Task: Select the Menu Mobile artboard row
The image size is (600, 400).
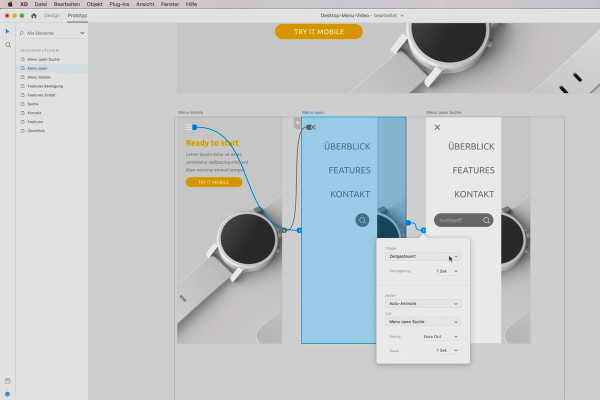Action: (52, 77)
